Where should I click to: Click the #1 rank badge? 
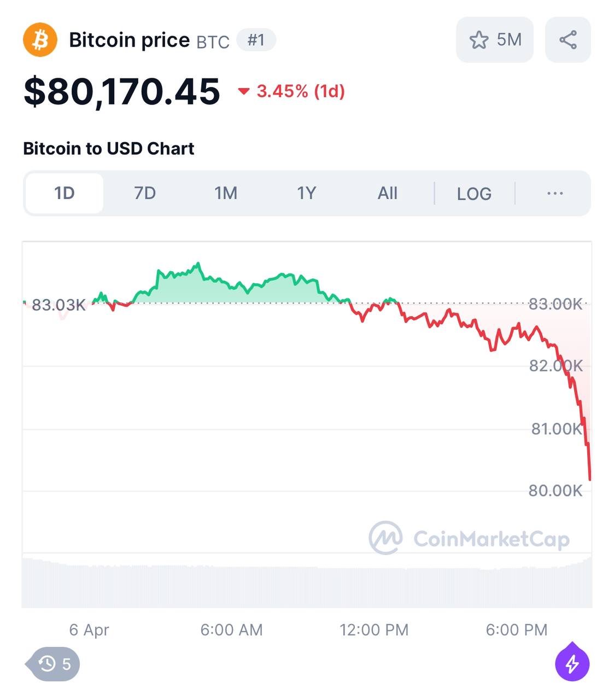[256, 40]
